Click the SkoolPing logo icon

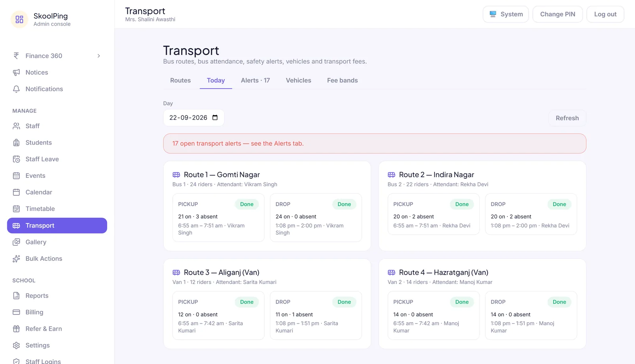[19, 19]
